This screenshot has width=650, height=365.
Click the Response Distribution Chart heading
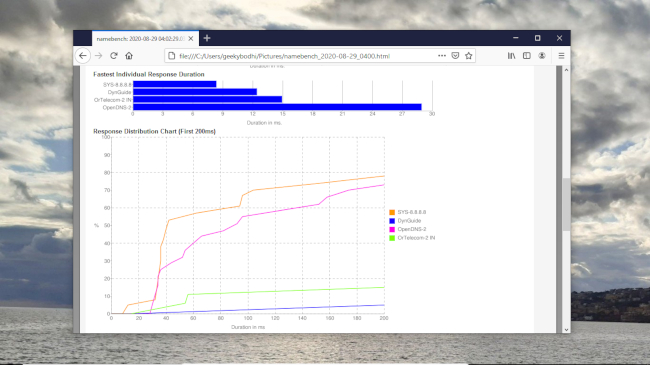pyautogui.click(x=154, y=131)
